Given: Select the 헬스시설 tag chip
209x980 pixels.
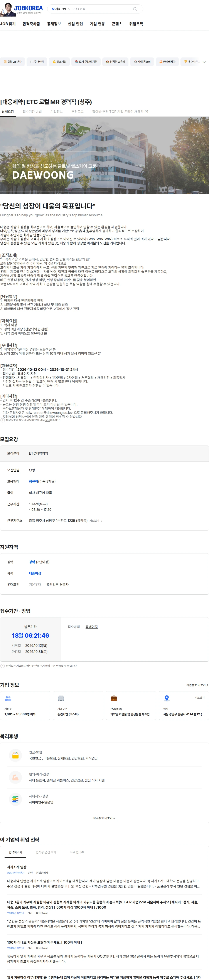Looking at the screenshot, I should click(59, 62).
